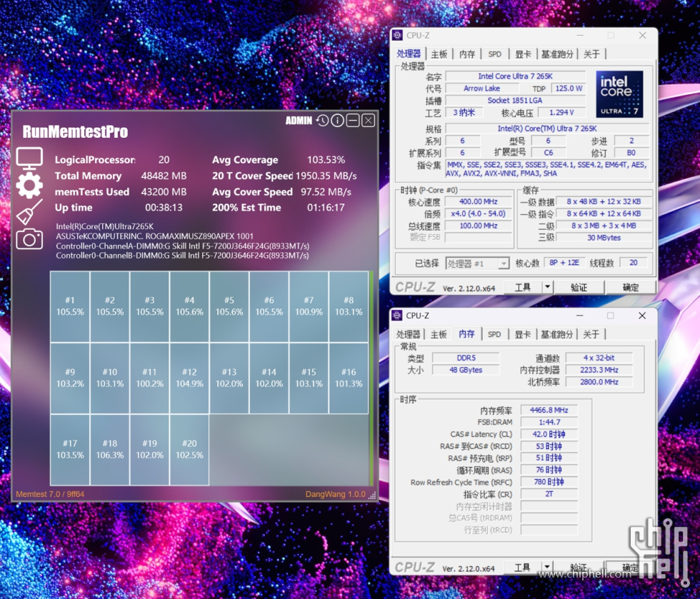Click the info icon in RunMemtestPro header
The width and height of the screenshot is (700, 599).
337,121
